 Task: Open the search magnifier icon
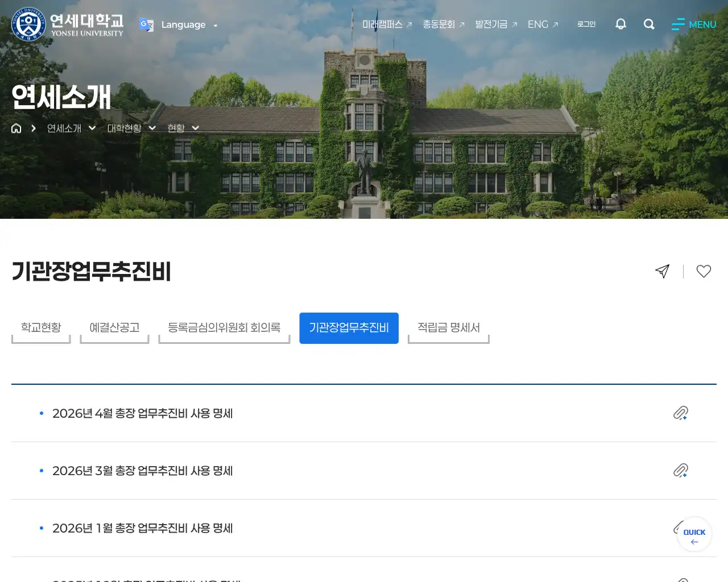pyautogui.click(x=649, y=24)
